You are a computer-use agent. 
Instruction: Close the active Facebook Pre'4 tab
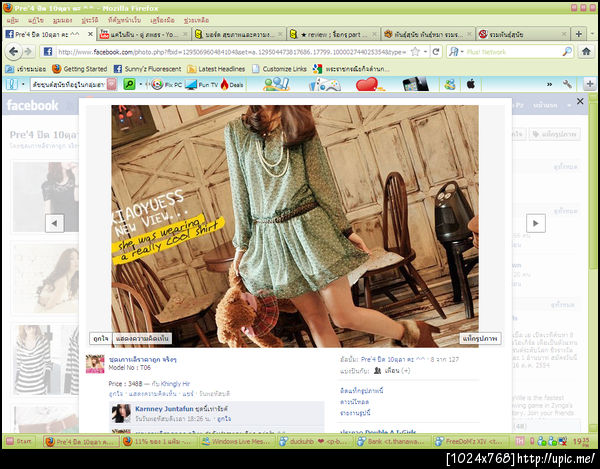point(90,34)
